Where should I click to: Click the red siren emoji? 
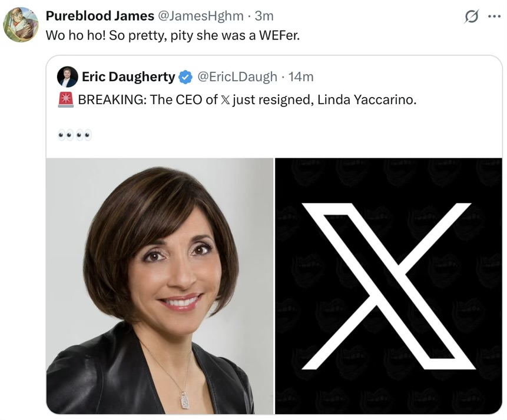pyautogui.click(x=65, y=99)
